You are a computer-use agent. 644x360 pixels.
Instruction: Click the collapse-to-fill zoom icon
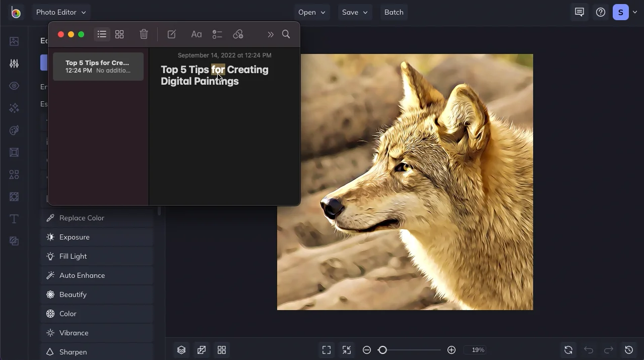(x=347, y=350)
